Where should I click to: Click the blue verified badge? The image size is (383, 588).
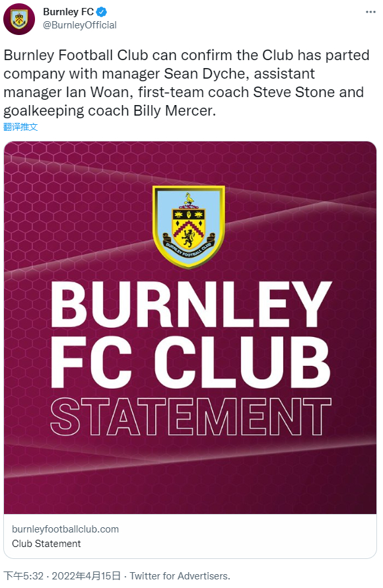[102, 12]
